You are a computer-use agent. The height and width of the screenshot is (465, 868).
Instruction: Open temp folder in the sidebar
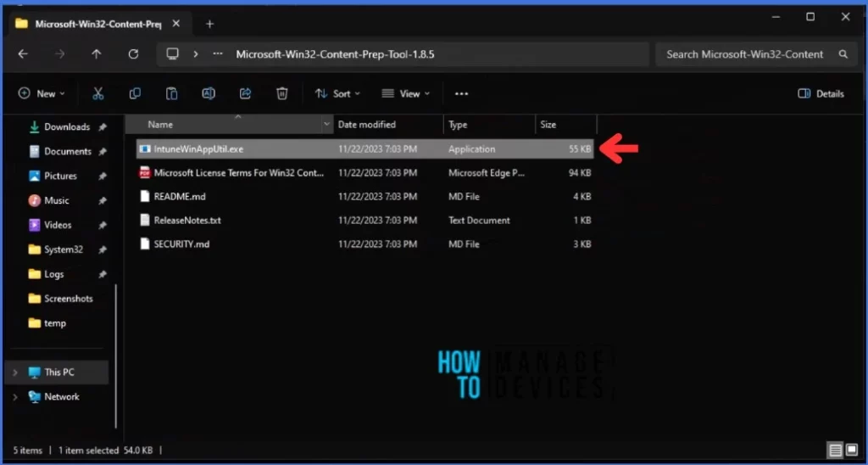[x=55, y=323]
